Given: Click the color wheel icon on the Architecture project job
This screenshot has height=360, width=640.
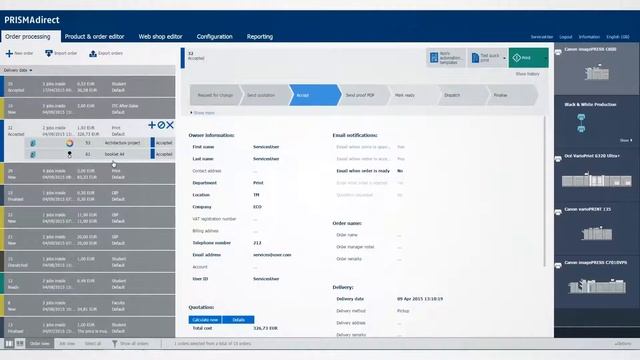Looking at the screenshot, I should [x=69, y=143].
